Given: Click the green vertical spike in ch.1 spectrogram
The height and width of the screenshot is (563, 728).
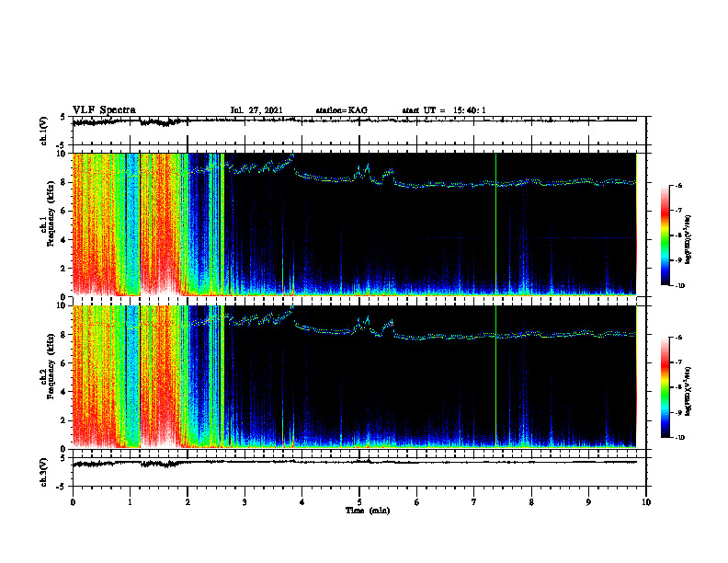Looking at the screenshot, I should (495, 224).
